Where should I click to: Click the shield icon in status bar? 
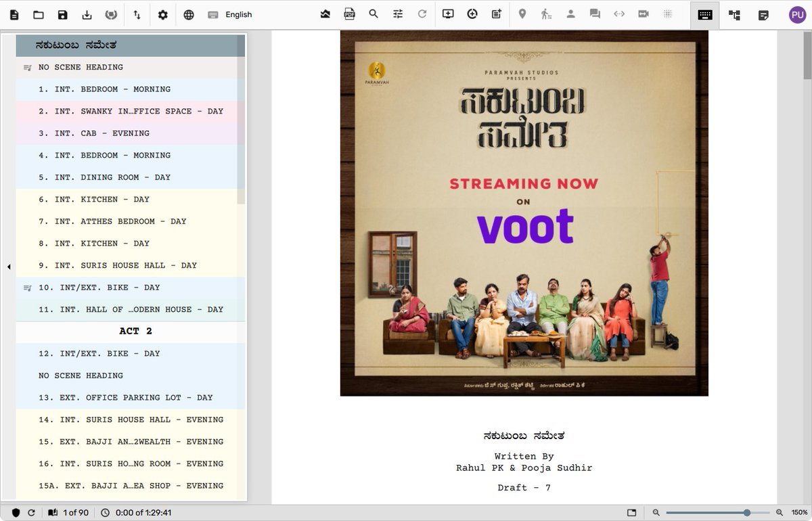tap(16, 513)
